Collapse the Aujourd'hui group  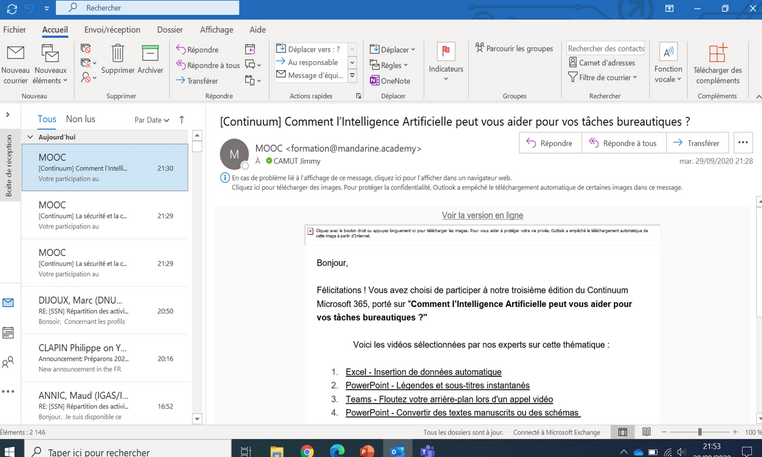pyautogui.click(x=29, y=136)
